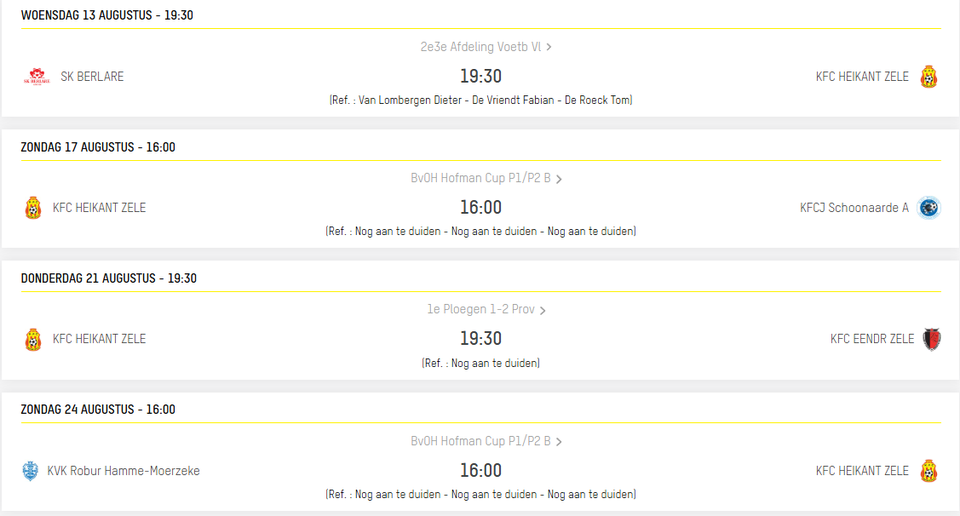The width and height of the screenshot is (960, 516).
Task: Click the KFC Eendr Zele shield logo
Action: (x=931, y=339)
